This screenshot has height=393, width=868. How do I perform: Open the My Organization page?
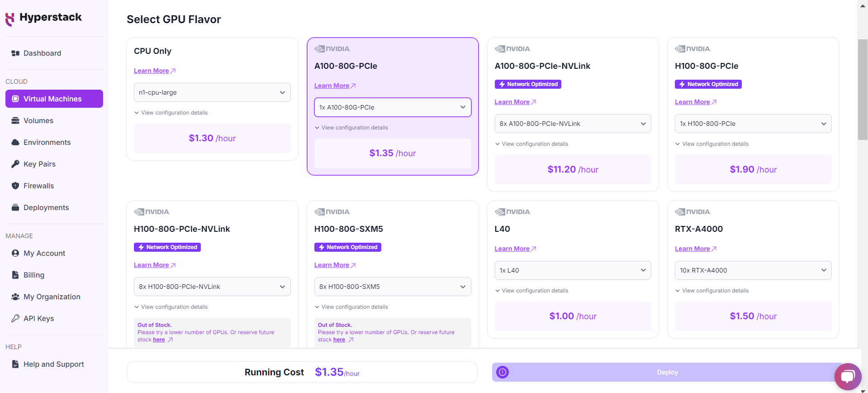pyautogui.click(x=52, y=297)
